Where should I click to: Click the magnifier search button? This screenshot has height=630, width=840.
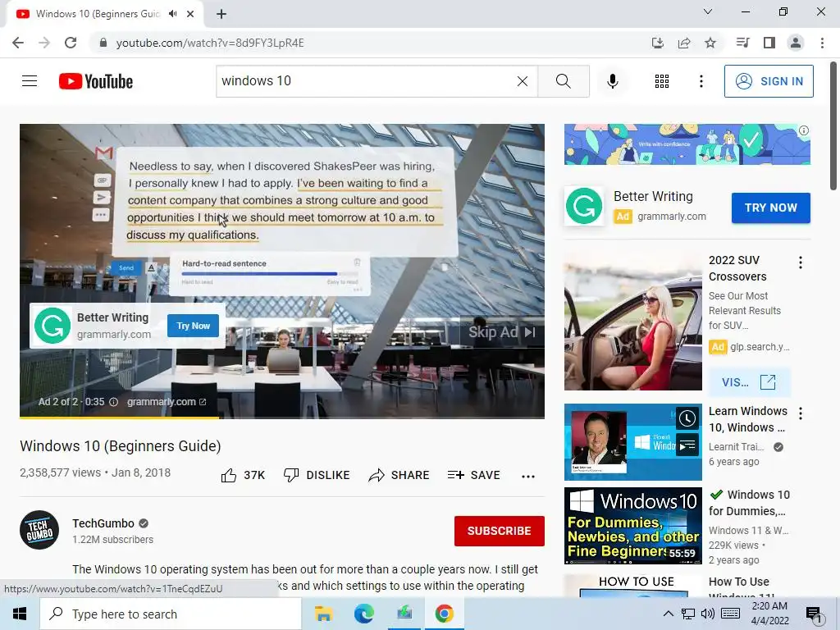tap(563, 81)
